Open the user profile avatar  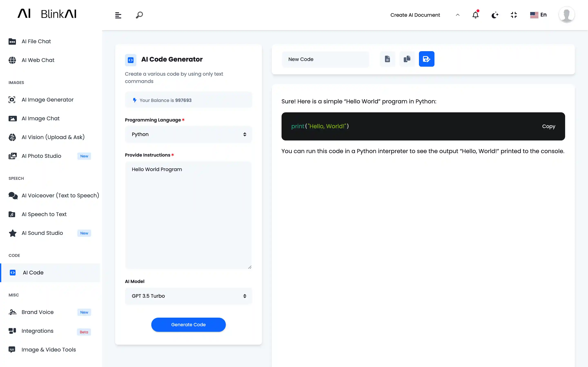pos(566,14)
